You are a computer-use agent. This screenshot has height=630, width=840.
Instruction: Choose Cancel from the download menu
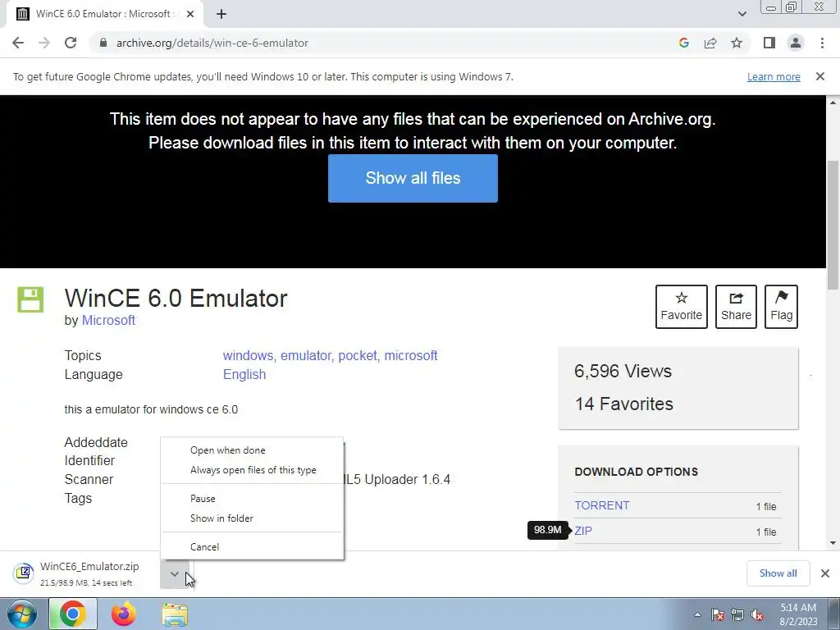click(252, 547)
